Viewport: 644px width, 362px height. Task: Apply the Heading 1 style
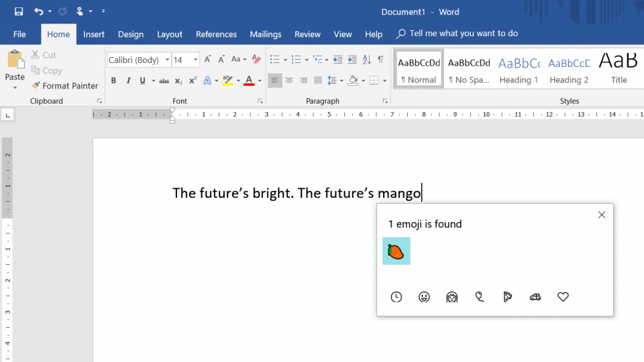(x=519, y=68)
